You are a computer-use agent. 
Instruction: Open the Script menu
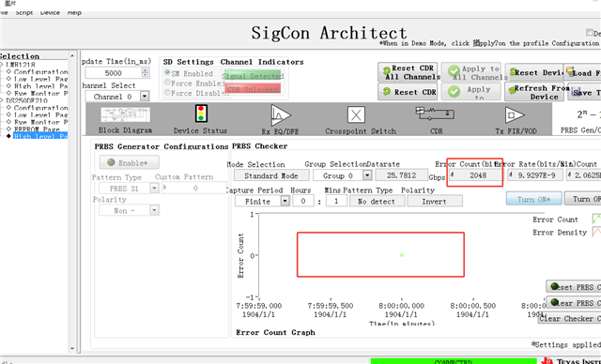pyautogui.click(x=24, y=12)
